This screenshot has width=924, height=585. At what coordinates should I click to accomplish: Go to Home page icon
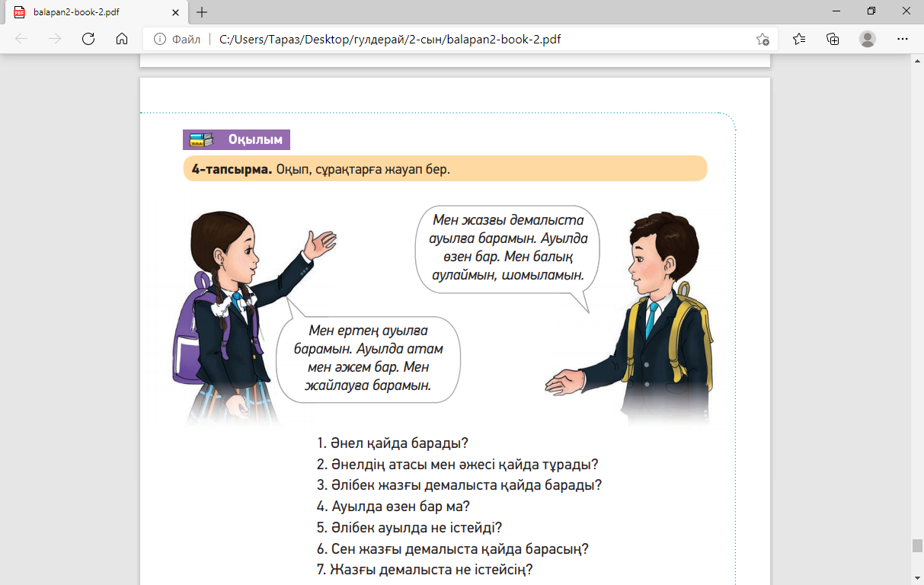point(121,39)
